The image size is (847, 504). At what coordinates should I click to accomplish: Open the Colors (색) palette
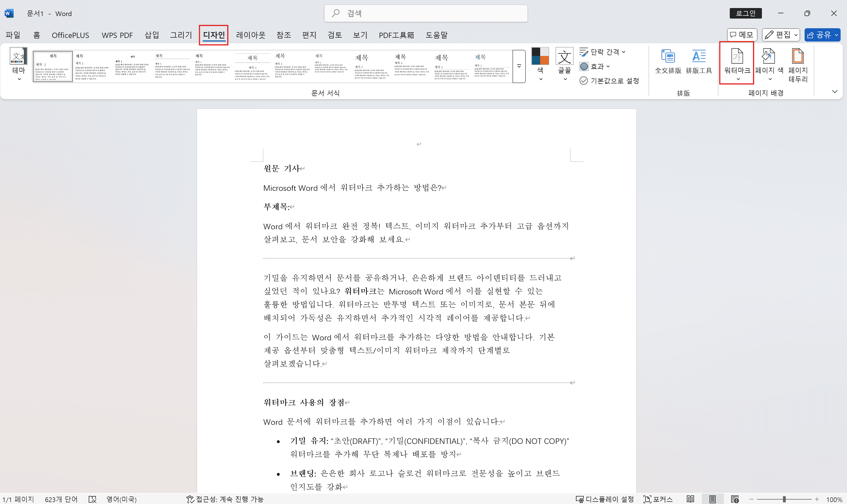[x=540, y=65]
